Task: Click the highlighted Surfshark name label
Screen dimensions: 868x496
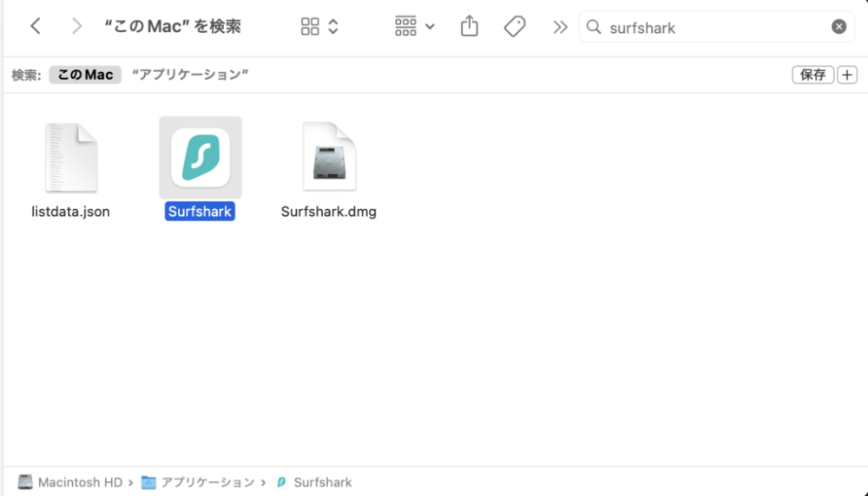Action: pyautogui.click(x=200, y=212)
